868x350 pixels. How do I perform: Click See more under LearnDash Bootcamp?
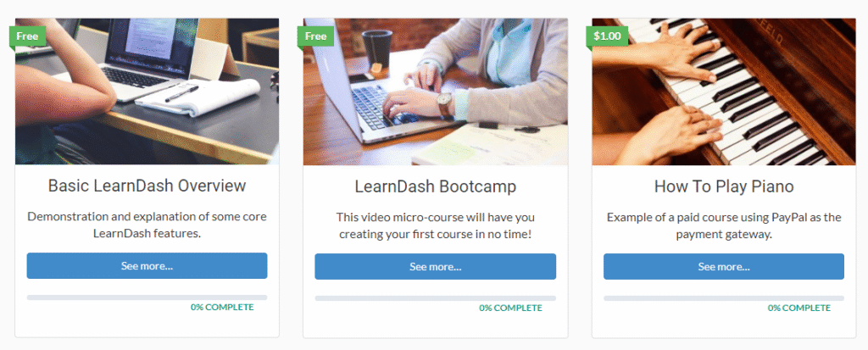tap(436, 266)
